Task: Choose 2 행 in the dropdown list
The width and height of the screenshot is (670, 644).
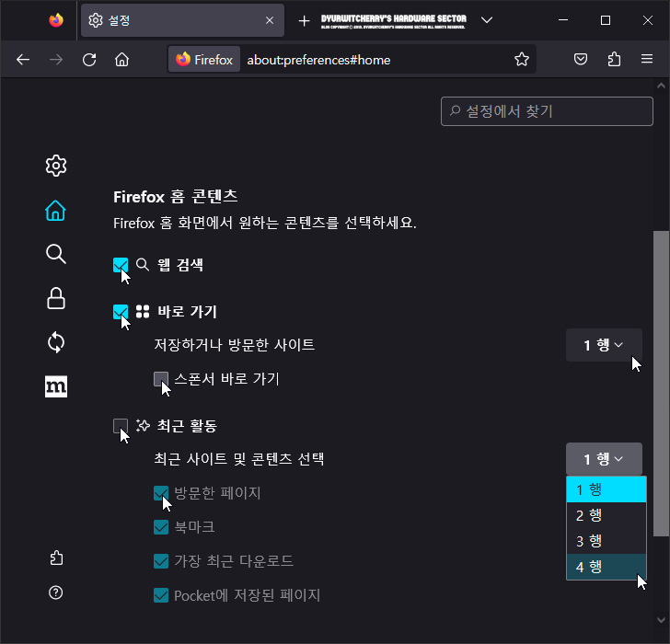Action: click(x=606, y=515)
